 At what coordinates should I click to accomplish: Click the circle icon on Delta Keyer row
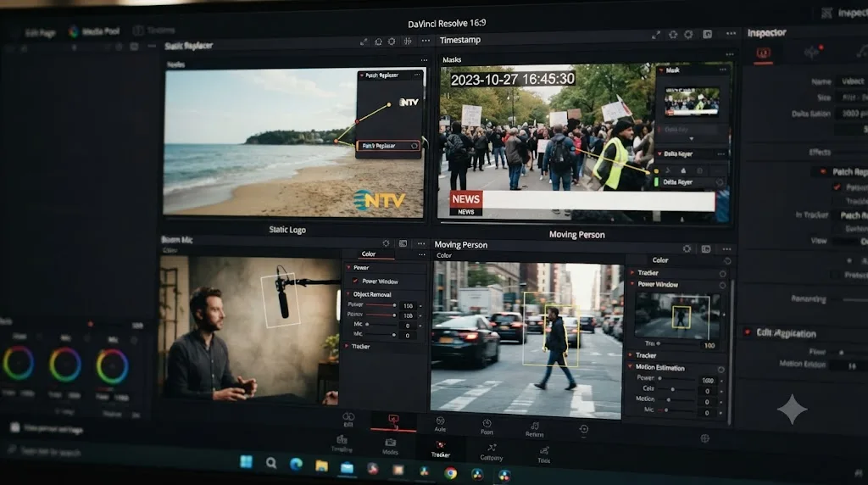719,182
